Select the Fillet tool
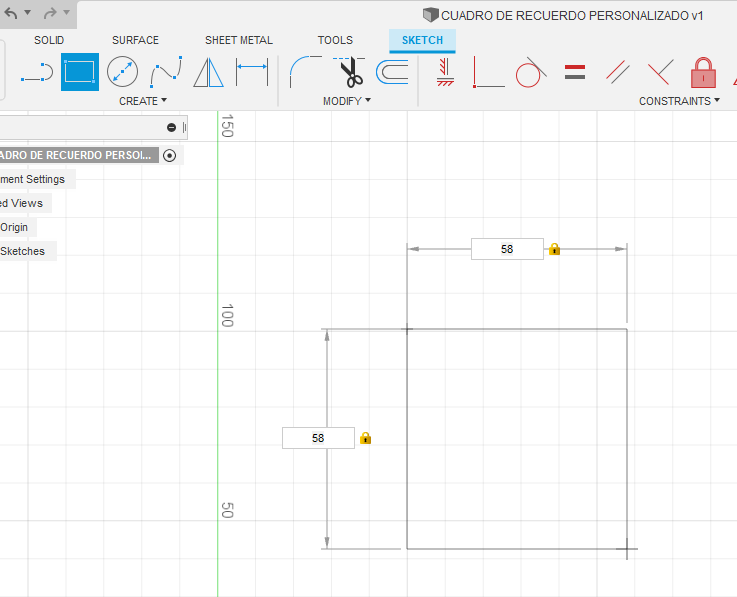 click(306, 72)
